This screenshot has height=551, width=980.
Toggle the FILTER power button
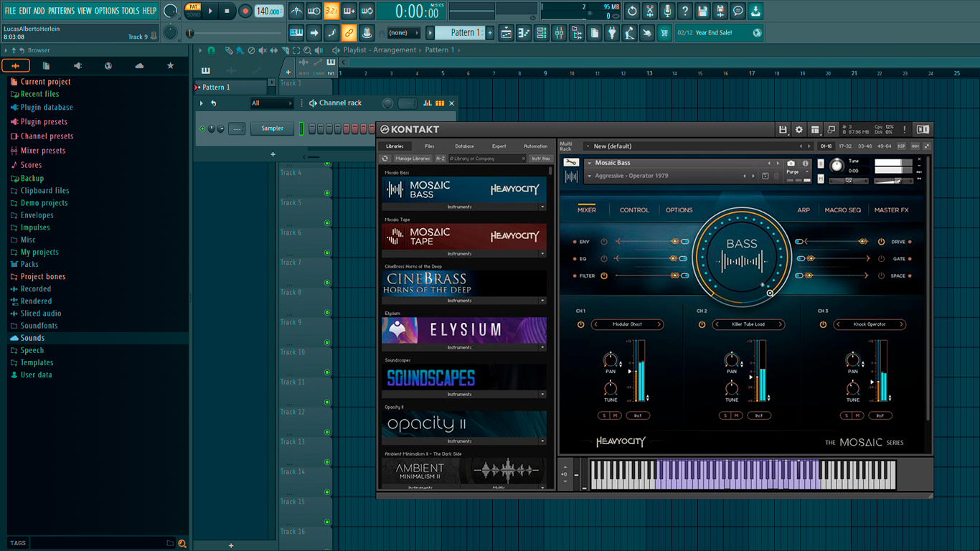[x=604, y=275]
